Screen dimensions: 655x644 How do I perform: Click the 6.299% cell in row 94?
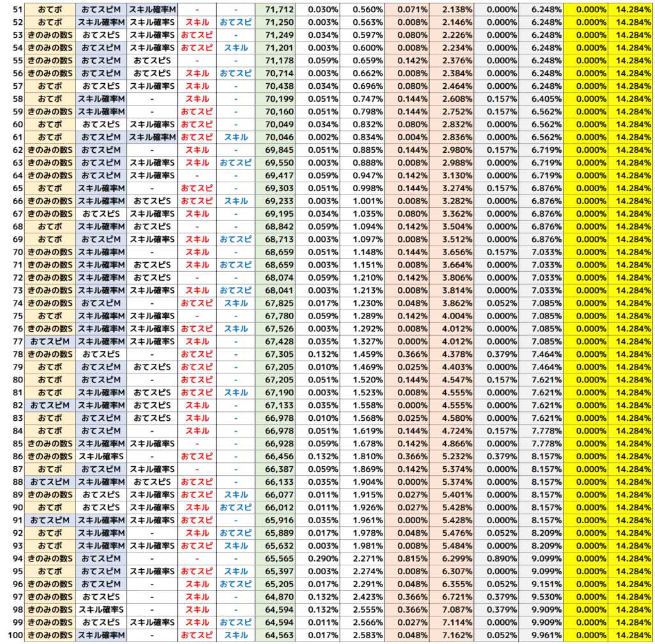point(452,559)
